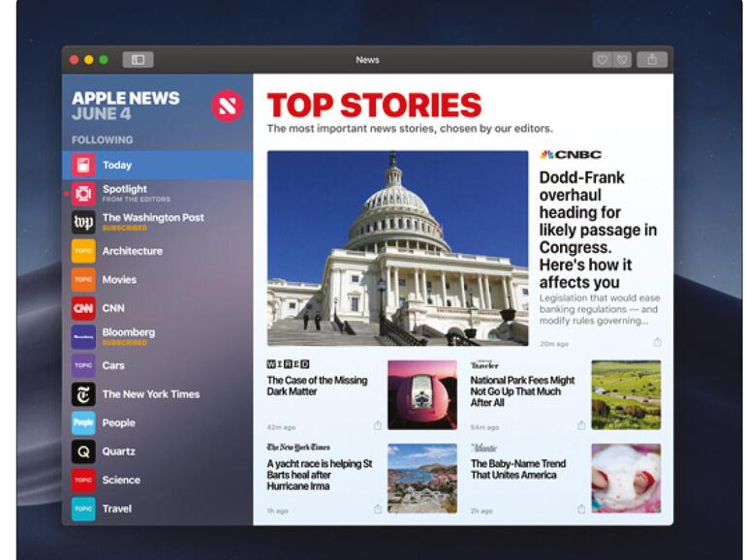
Task: Open the green park landscape thumbnail
Action: [x=626, y=395]
